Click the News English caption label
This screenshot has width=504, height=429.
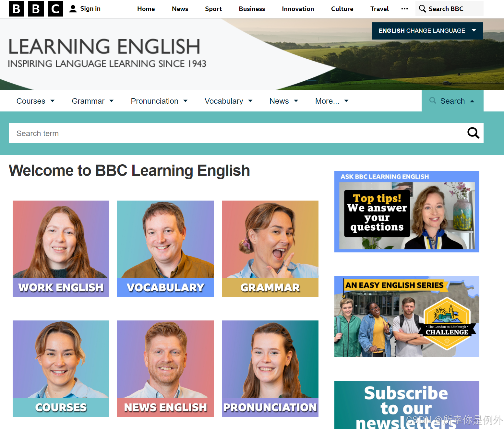click(x=165, y=408)
